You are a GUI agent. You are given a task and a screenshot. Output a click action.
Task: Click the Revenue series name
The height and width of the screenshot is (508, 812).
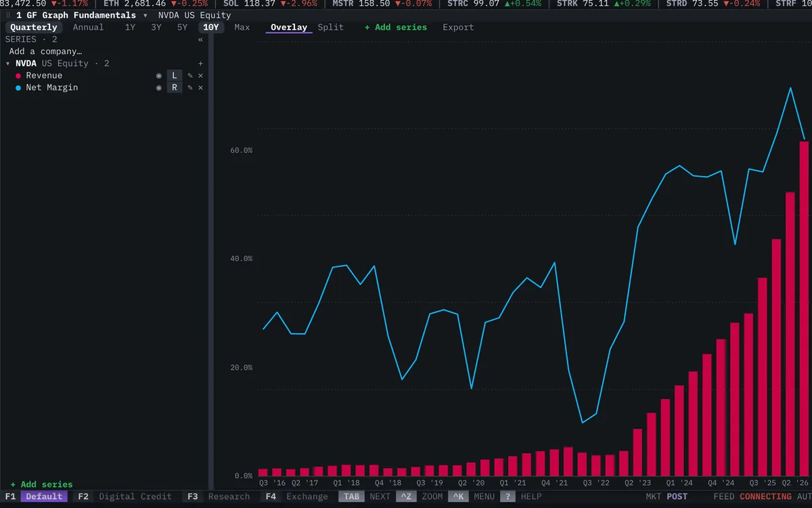coord(44,76)
